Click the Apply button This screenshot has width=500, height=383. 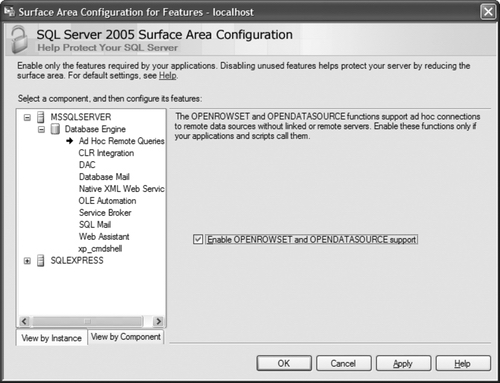[403, 363]
